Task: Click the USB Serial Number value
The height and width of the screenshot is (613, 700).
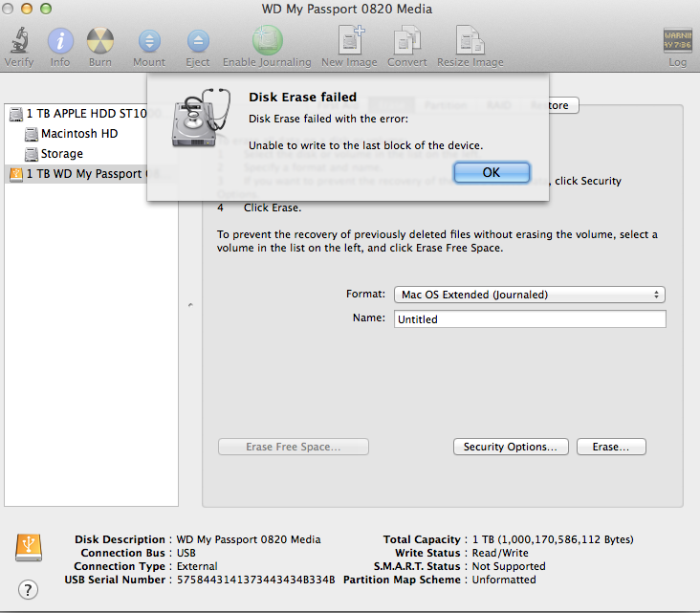Action: click(255, 580)
